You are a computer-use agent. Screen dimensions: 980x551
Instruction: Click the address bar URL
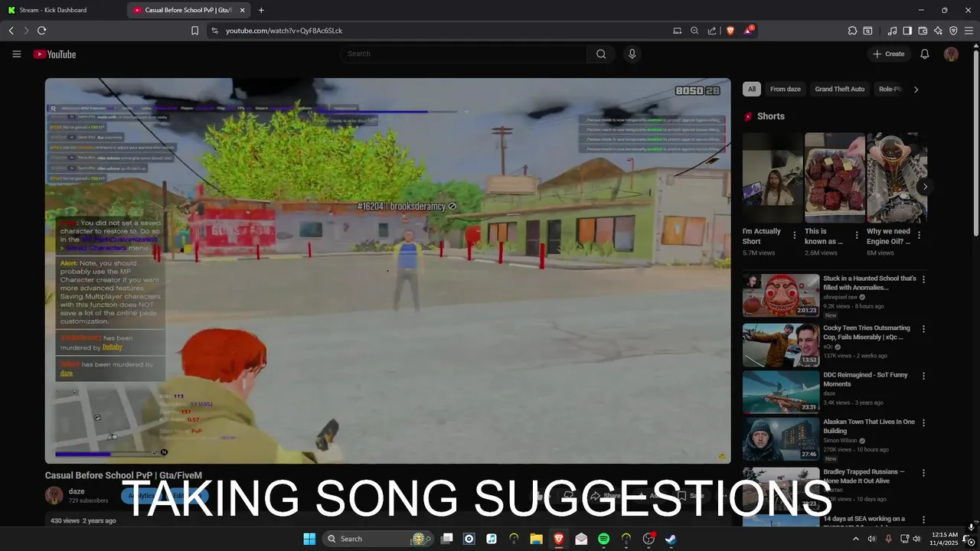(x=284, y=31)
